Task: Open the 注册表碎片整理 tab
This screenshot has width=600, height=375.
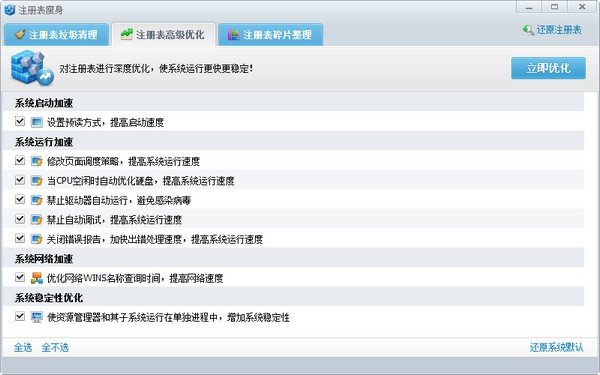Action: pos(271,34)
